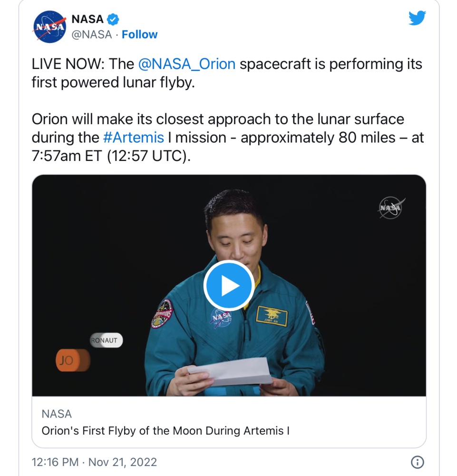The width and height of the screenshot is (457, 476).
Task: Follow the NASA account
Action: point(139,35)
